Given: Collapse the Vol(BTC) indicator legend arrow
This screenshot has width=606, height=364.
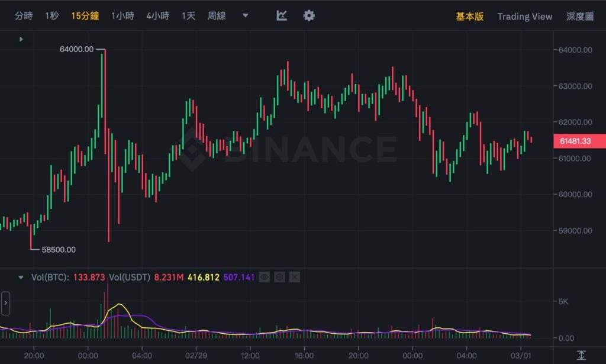Looking at the screenshot, I should [x=22, y=277].
